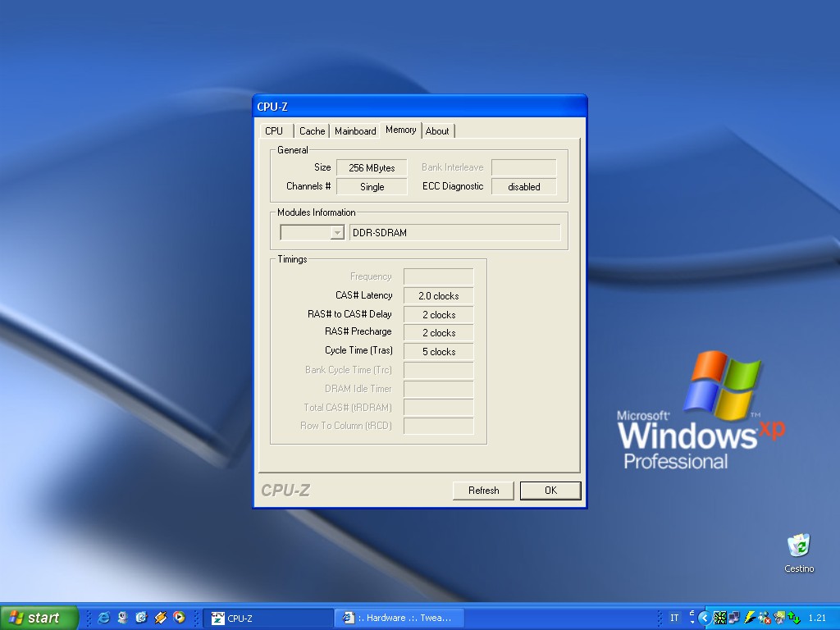The image size is (840, 630).
Task: Click the Cycle Time (Tras) value 5 clocks
Action: tap(439, 351)
